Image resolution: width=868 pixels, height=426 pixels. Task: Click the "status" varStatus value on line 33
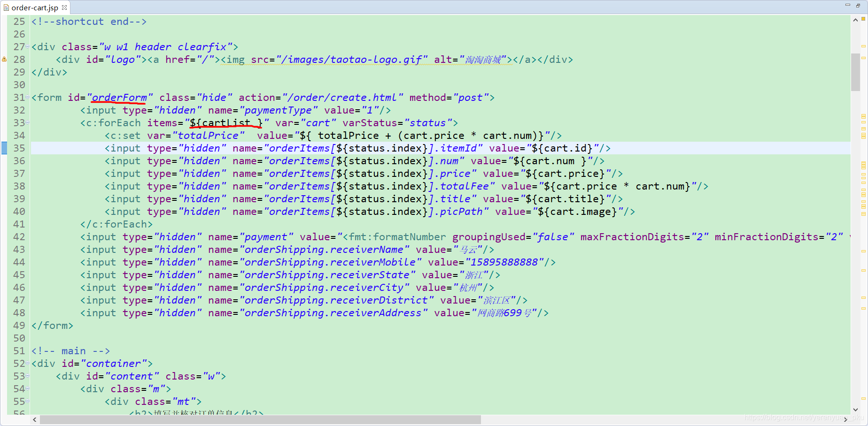tap(427, 123)
